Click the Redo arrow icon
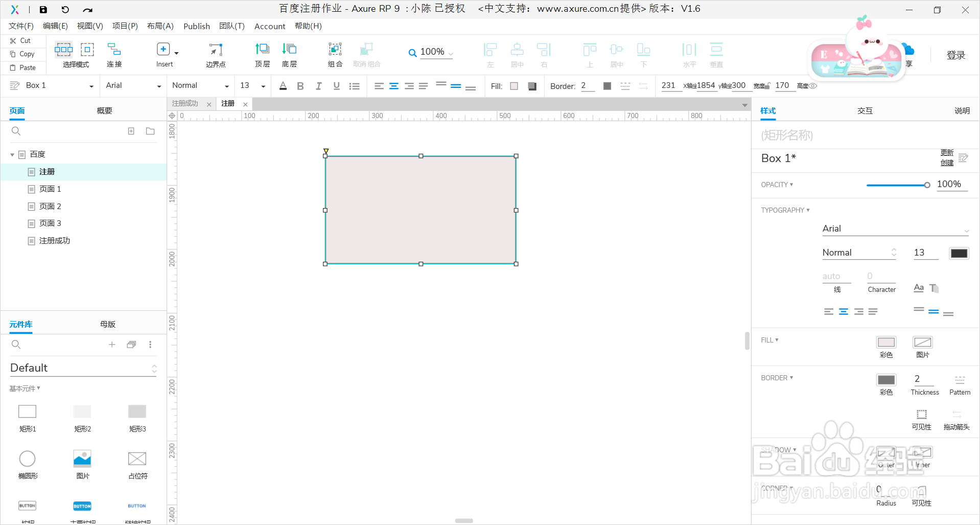 pyautogui.click(x=88, y=10)
